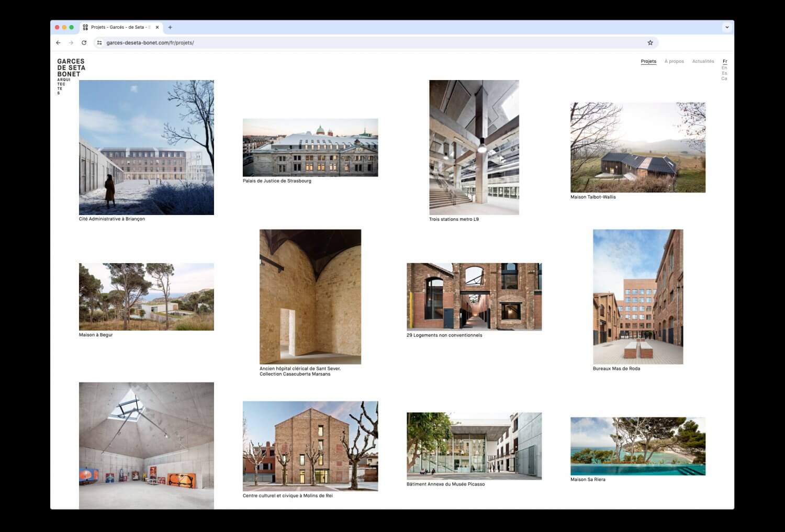View site information icon in address bar
Screen dimensions: 785x532
point(99,43)
